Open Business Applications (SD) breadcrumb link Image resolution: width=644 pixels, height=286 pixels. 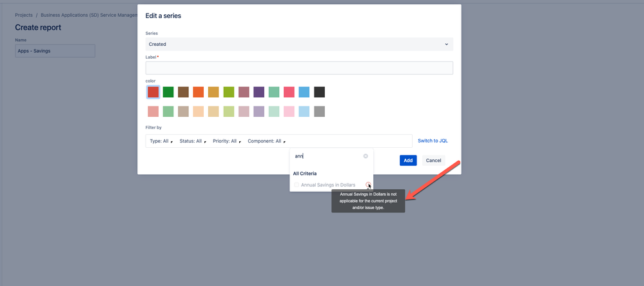pos(89,15)
